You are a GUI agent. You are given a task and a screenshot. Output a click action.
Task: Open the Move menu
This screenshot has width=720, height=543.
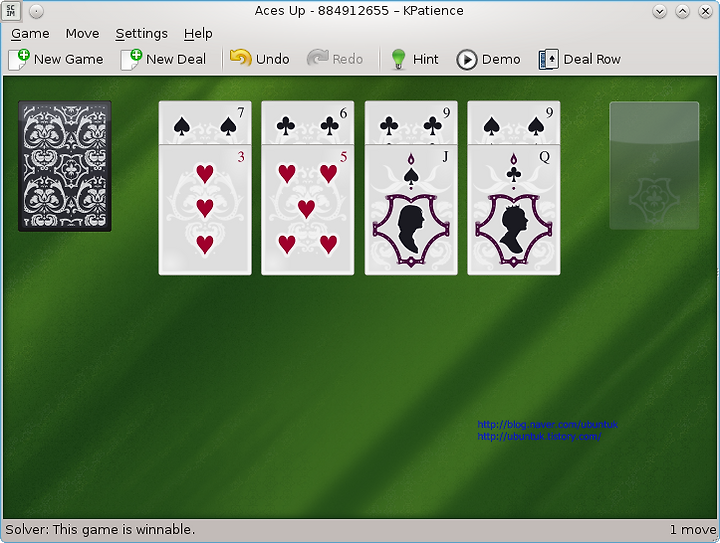(x=82, y=34)
